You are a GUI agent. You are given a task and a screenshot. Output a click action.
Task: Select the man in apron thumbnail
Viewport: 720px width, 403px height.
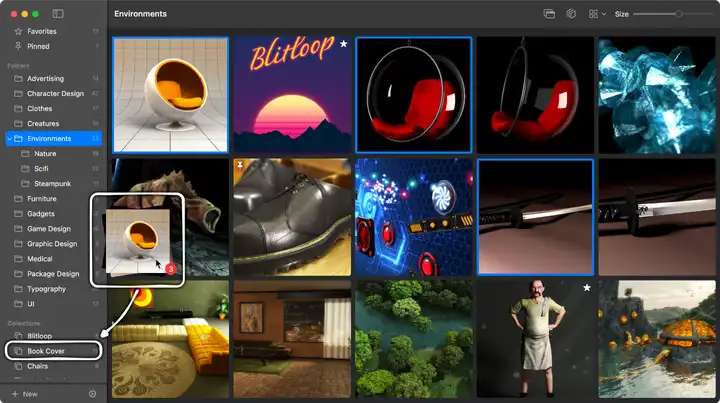(535, 339)
